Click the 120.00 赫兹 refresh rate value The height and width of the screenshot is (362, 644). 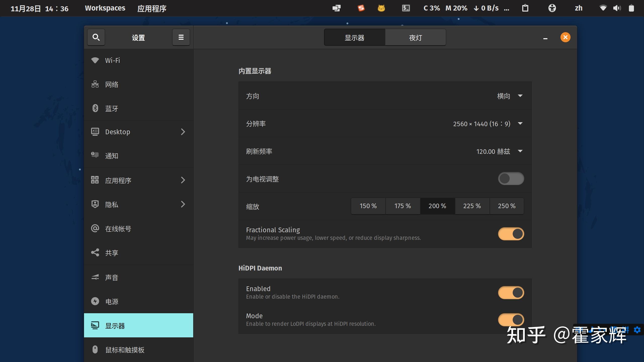493,151
